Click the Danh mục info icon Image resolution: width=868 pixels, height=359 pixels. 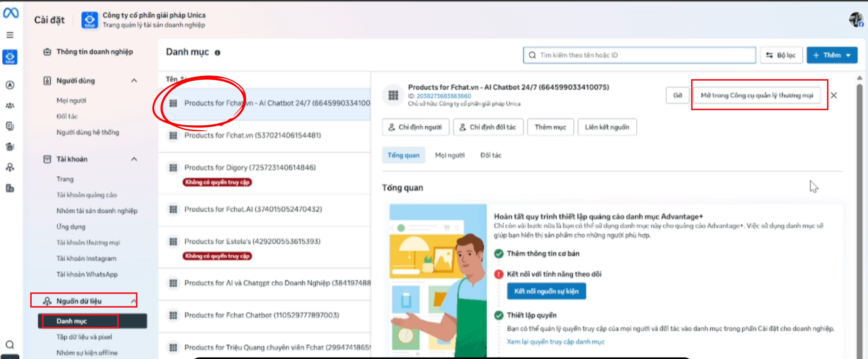(217, 53)
